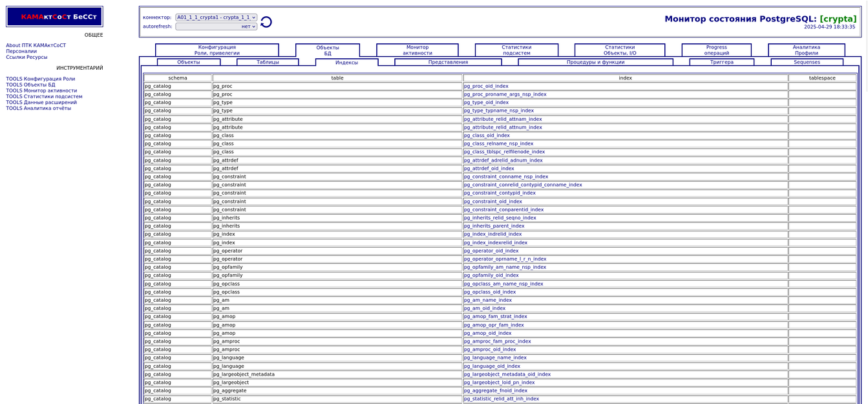Switch to Конфигурация Роли, привелегии tab

tap(217, 50)
